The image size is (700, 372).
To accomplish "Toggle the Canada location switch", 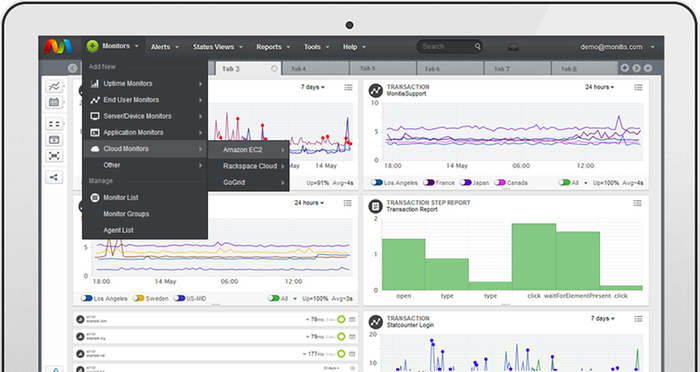I will click(500, 183).
